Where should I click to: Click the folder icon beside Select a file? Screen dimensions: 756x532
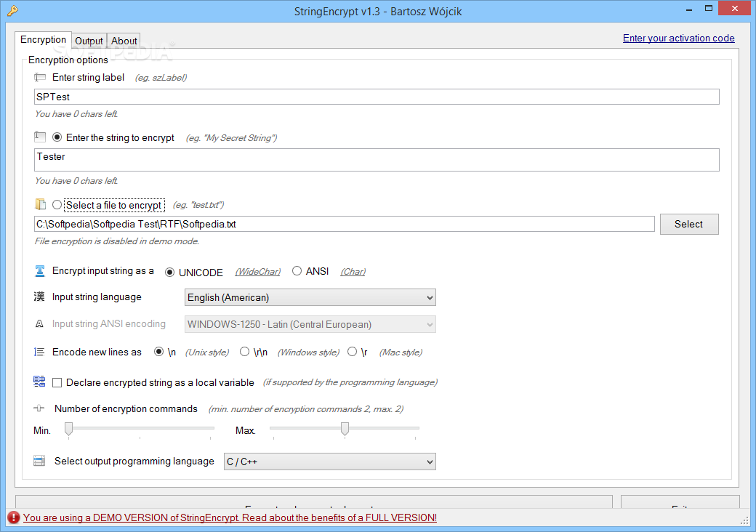[x=40, y=204]
